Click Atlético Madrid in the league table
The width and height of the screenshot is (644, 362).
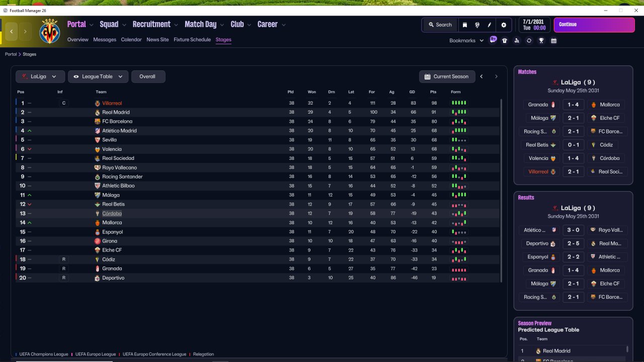[x=119, y=131]
